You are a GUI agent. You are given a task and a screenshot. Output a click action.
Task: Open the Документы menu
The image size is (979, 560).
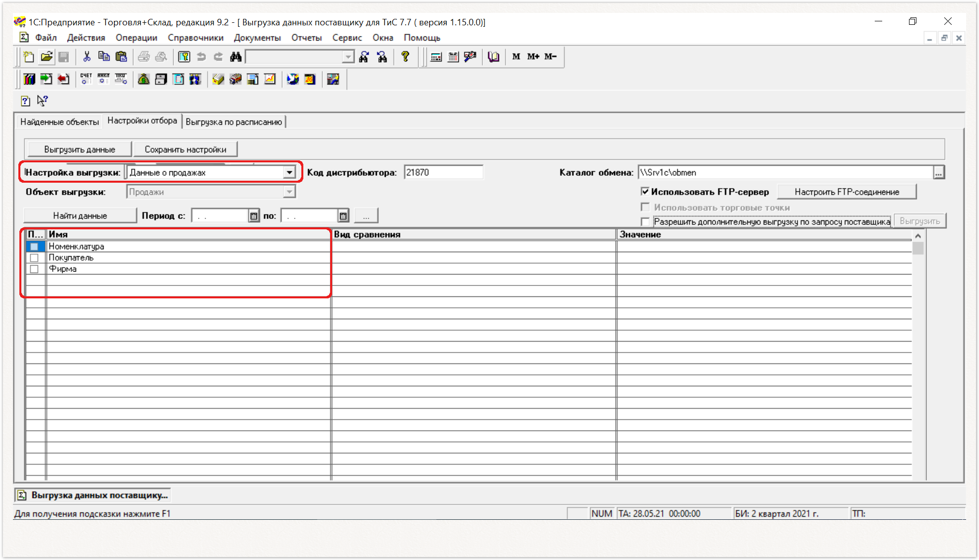click(x=257, y=38)
